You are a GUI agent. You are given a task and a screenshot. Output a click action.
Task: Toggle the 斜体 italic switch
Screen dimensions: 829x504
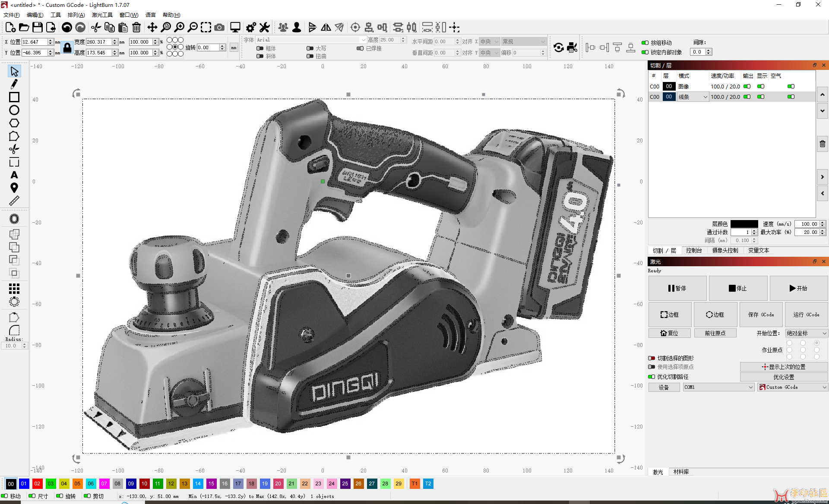(260, 56)
